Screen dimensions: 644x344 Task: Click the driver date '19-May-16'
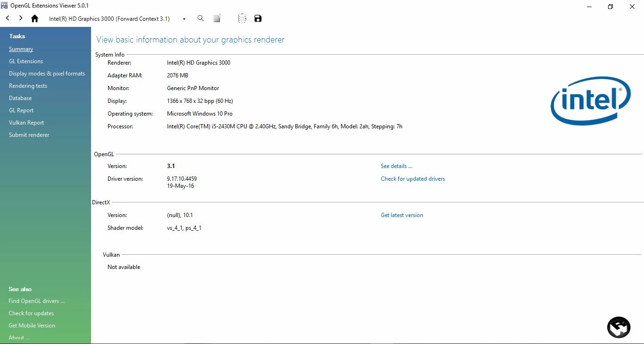click(181, 186)
